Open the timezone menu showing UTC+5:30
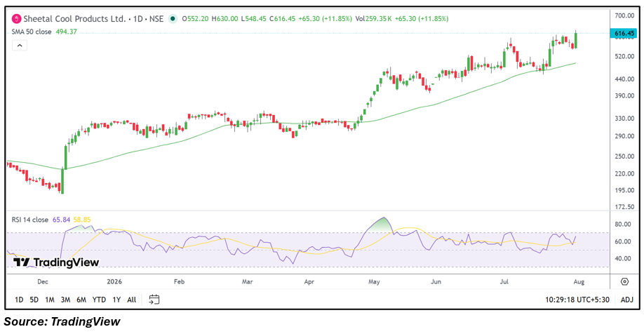 click(x=577, y=300)
